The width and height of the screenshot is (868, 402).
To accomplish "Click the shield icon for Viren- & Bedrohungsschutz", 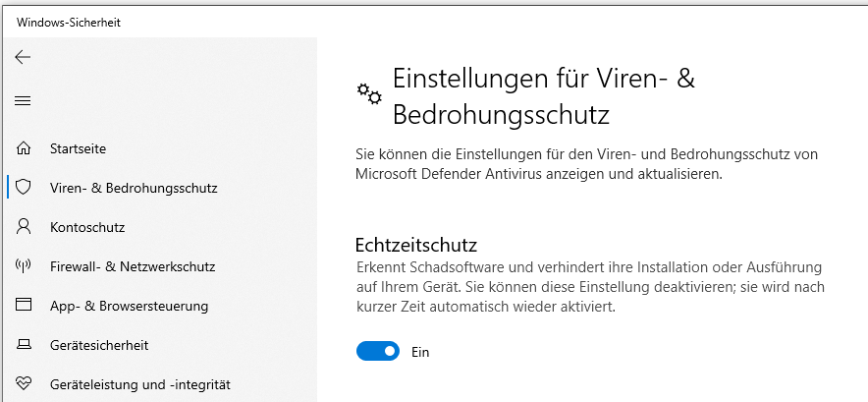I will pyautogui.click(x=24, y=188).
